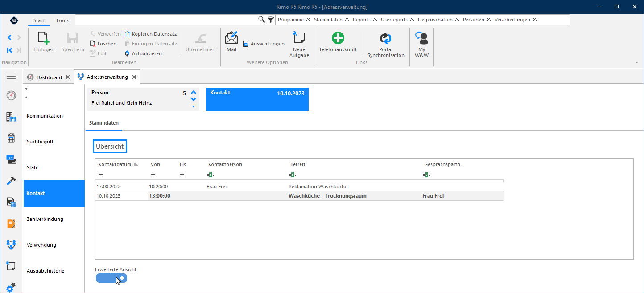This screenshot has height=293, width=644.
Task: Click the Einfügen new record icon
Action: pyautogui.click(x=44, y=38)
